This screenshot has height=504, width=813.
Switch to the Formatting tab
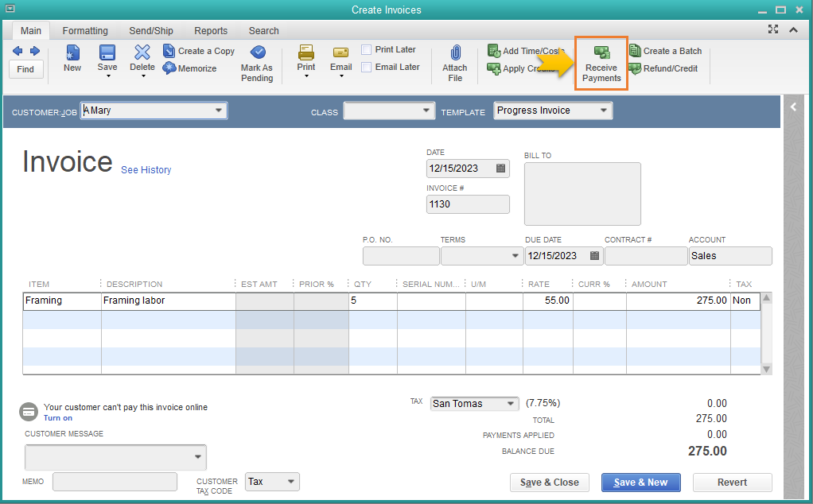click(85, 31)
